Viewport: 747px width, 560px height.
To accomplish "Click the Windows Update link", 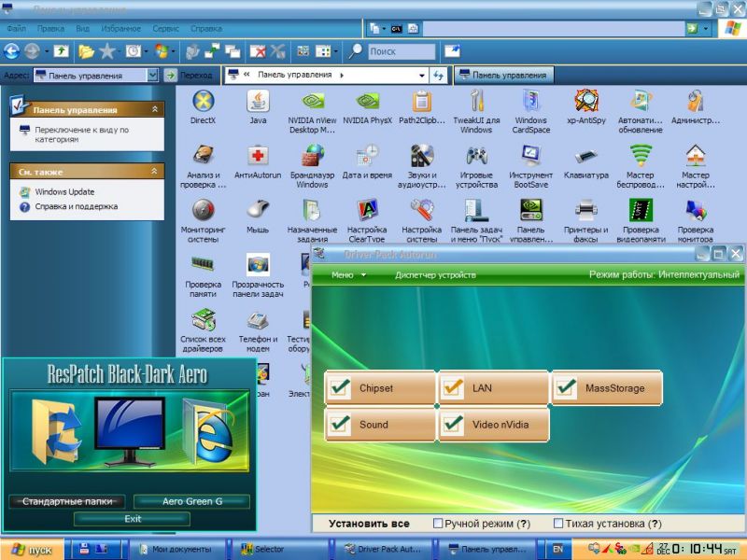I will (64, 191).
